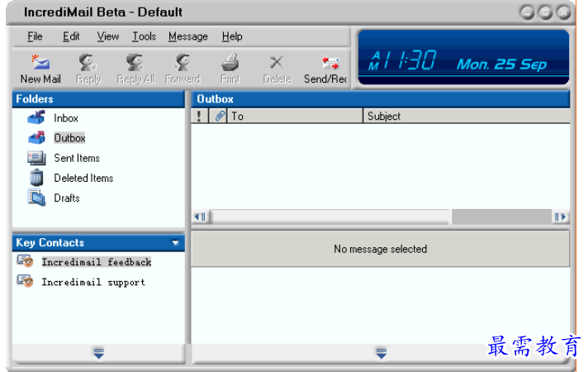The width and height of the screenshot is (588, 372).
Task: Select Incredimail support contact
Action: pyautogui.click(x=92, y=282)
